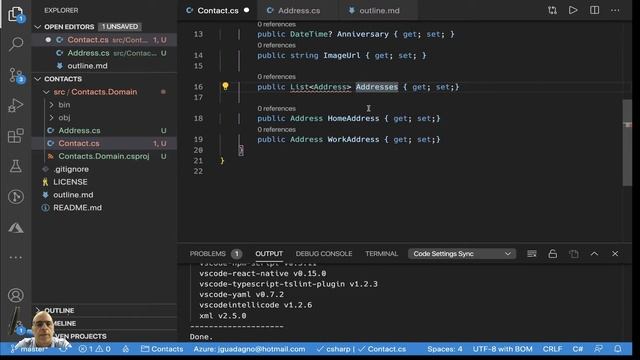Switch to the outline.md editor tab
Screen dimensions: 640x360
pos(379,11)
